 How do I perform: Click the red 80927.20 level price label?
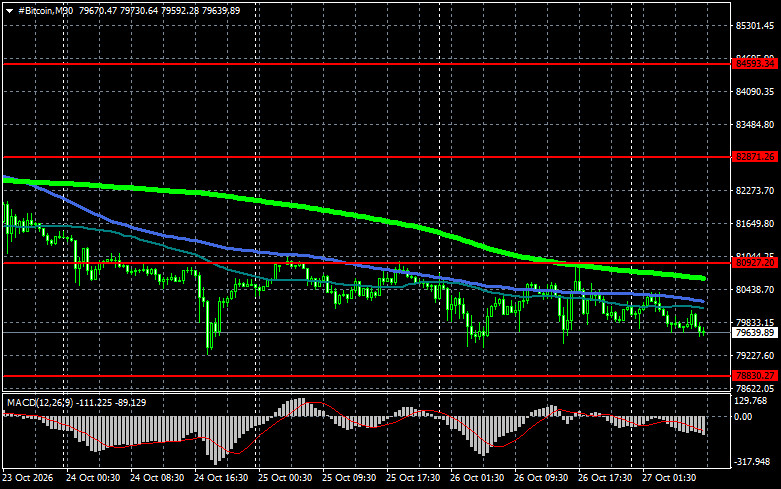pos(755,262)
